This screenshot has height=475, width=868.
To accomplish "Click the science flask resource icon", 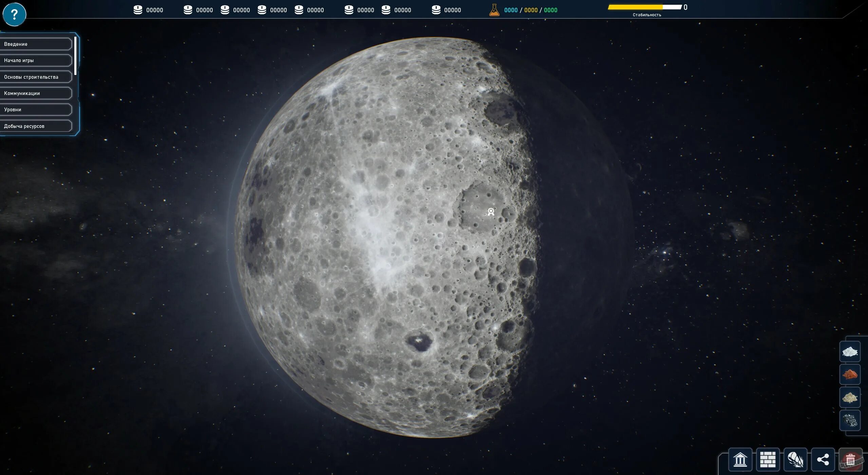I will pyautogui.click(x=494, y=9).
